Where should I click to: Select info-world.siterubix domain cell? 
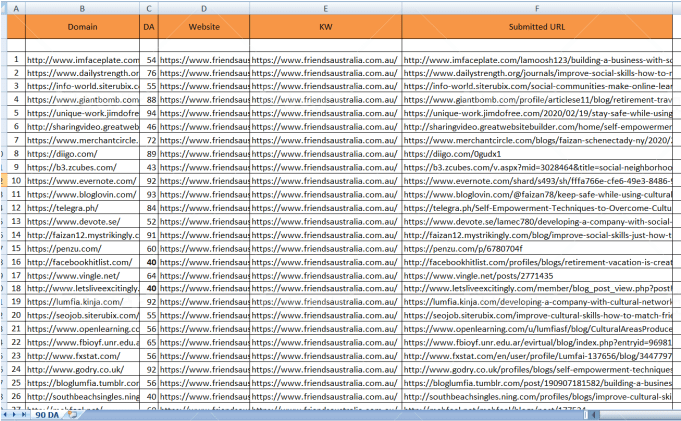[83, 86]
